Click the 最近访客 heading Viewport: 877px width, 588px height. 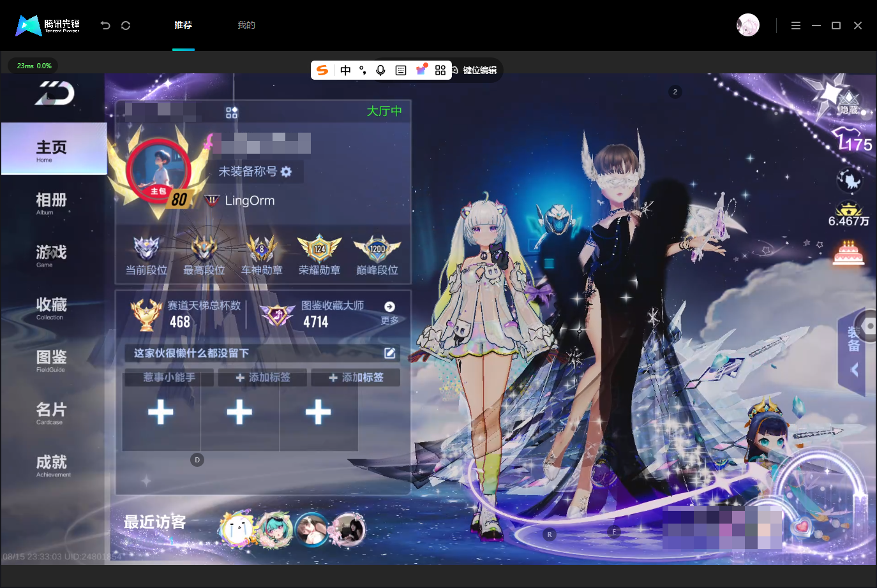[x=155, y=522]
